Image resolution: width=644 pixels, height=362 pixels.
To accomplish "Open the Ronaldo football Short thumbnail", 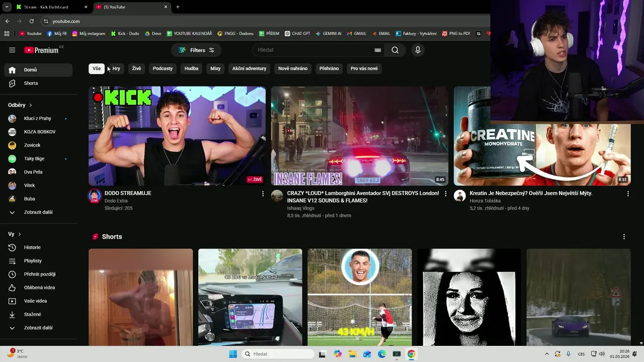I will click(360, 297).
